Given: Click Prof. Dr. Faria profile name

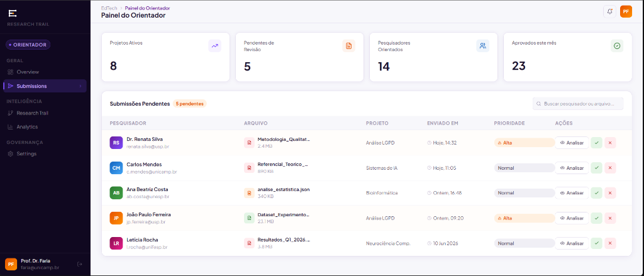Looking at the screenshot, I should tap(35, 261).
